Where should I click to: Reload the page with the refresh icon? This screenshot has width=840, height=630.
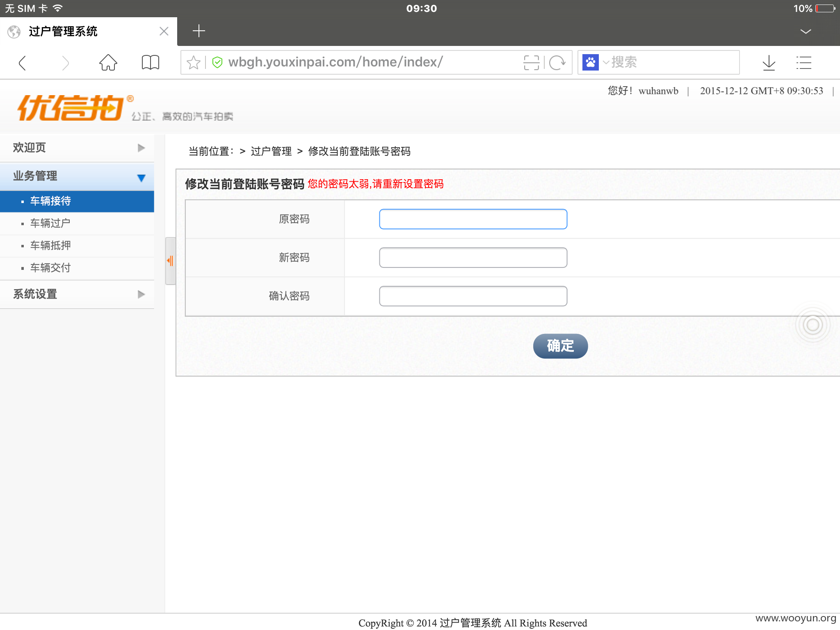point(557,62)
